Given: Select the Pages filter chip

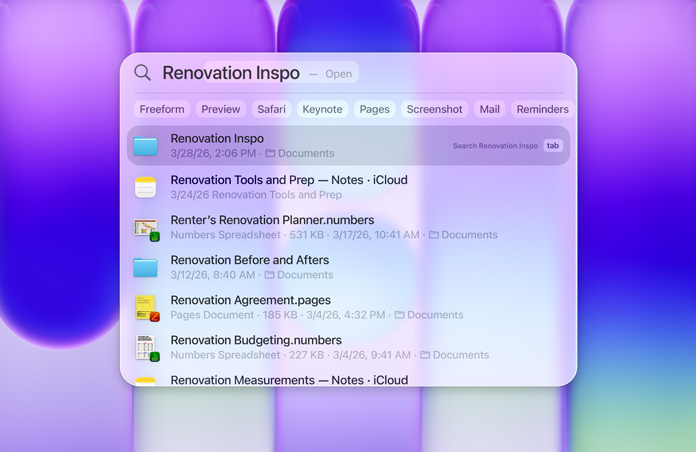Looking at the screenshot, I should pos(375,109).
